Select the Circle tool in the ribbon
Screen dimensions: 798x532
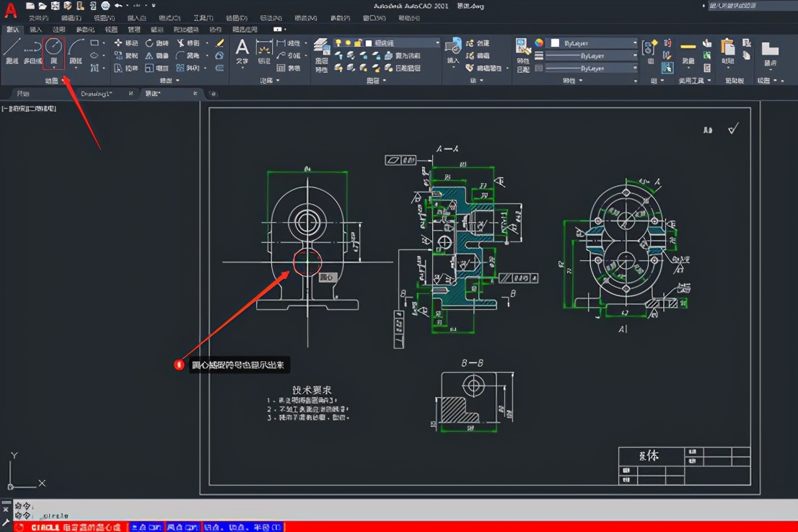(54, 49)
